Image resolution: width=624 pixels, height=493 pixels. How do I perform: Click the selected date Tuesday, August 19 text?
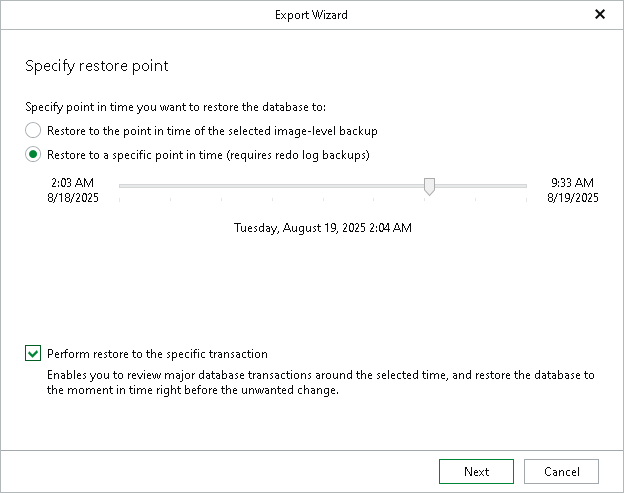click(323, 228)
